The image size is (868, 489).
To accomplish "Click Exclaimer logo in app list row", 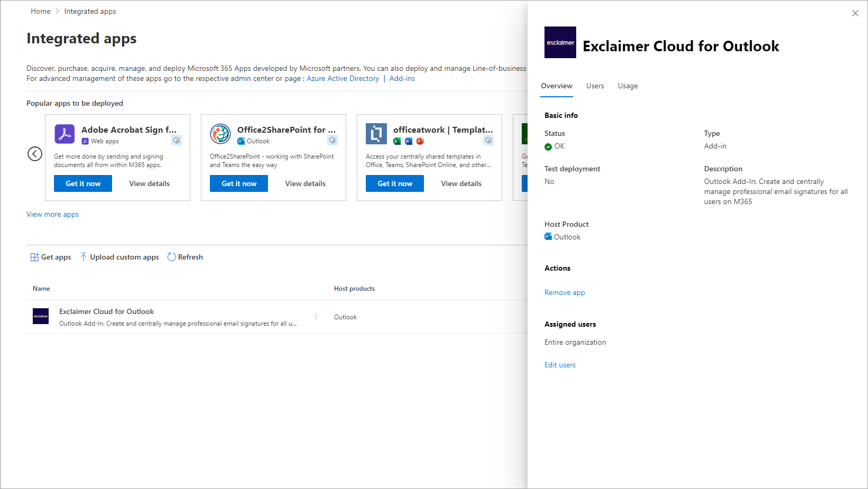I will pos(41,316).
